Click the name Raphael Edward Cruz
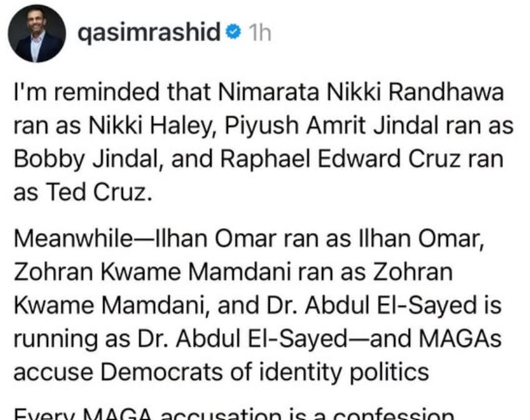The image size is (530, 420). [340, 159]
